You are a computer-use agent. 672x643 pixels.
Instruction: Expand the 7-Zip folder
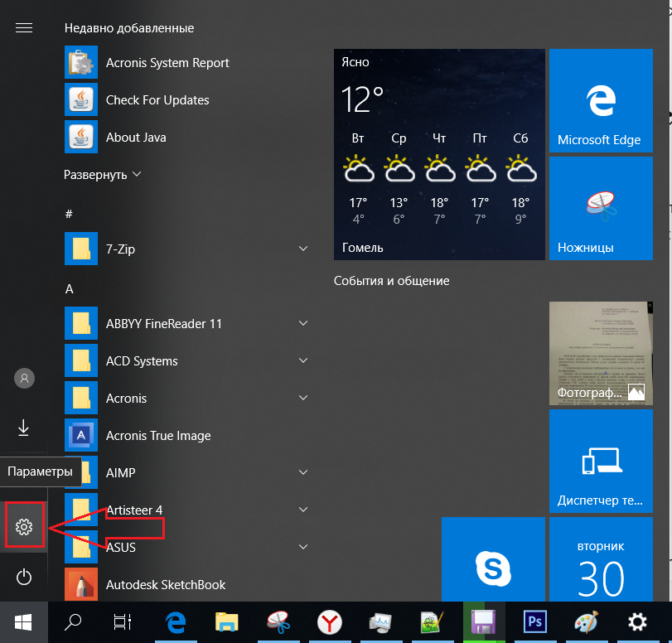point(186,249)
